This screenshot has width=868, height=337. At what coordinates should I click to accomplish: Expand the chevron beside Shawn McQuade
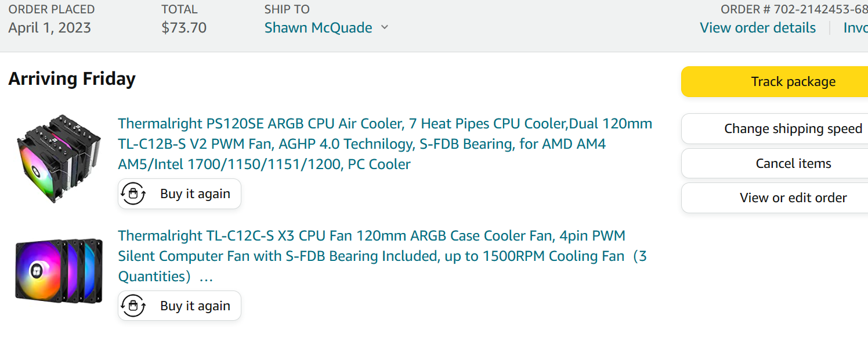[x=384, y=27]
